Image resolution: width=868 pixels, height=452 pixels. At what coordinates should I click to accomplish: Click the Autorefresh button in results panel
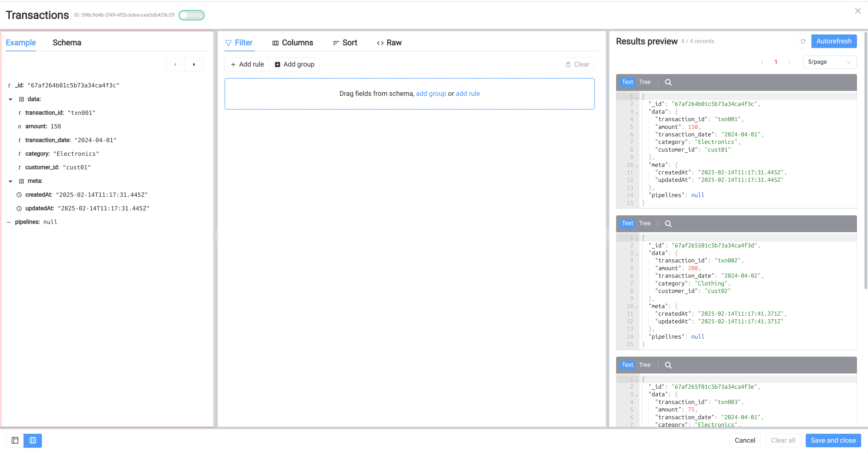click(834, 41)
